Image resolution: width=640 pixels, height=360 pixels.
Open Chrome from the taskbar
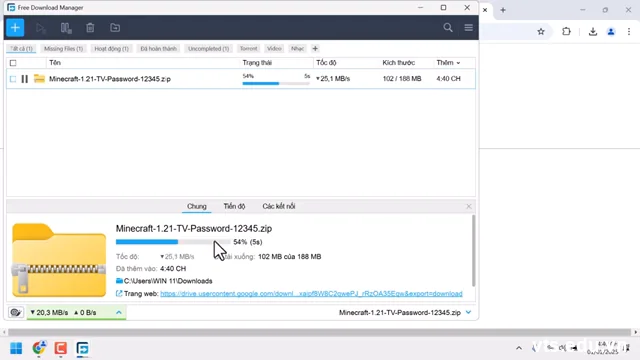[39, 348]
